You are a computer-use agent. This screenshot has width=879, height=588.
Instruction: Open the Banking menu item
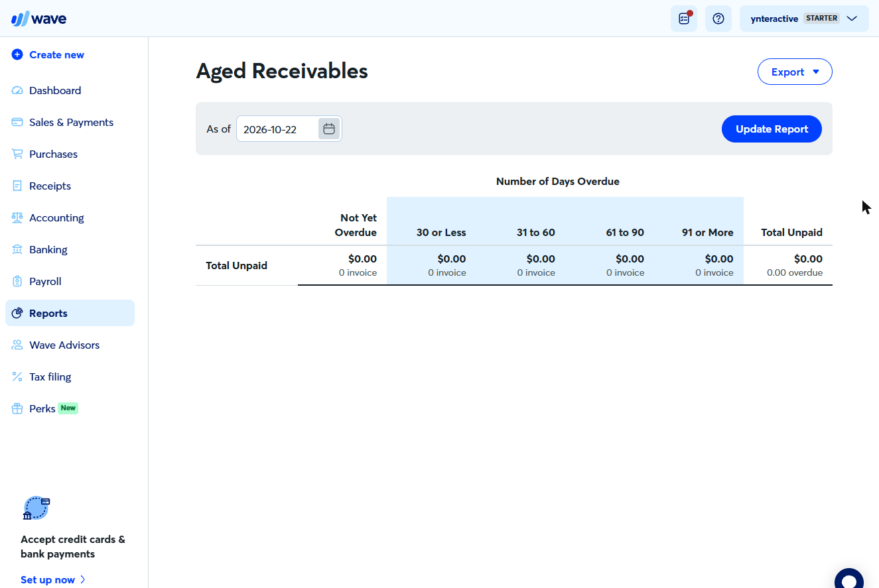pyautogui.click(x=70, y=250)
